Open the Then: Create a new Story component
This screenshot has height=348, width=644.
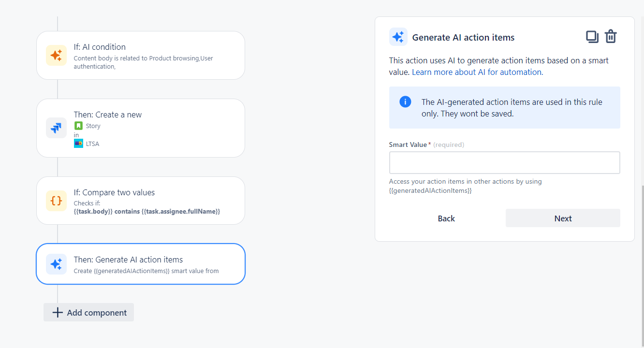click(x=140, y=128)
